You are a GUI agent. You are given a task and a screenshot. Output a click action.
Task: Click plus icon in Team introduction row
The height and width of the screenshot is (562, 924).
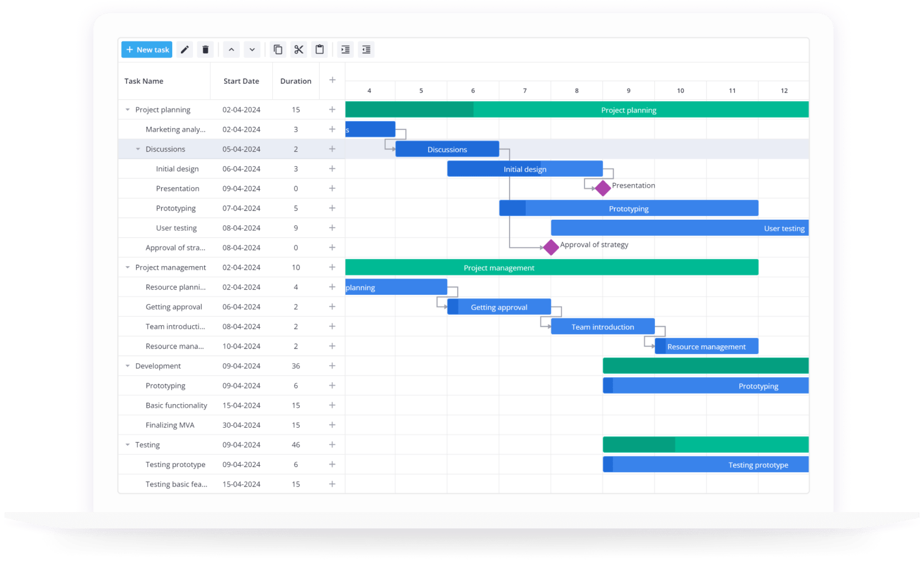tap(332, 326)
